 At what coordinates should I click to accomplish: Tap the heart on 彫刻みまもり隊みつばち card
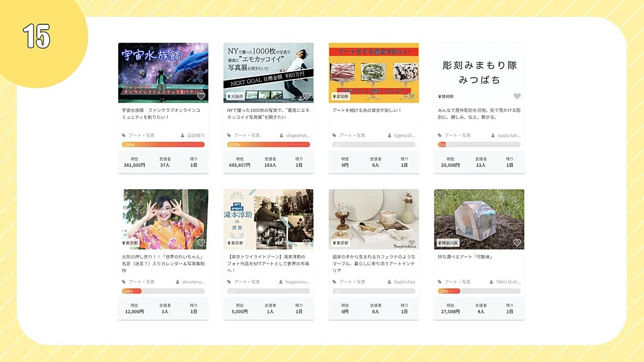[x=517, y=96]
